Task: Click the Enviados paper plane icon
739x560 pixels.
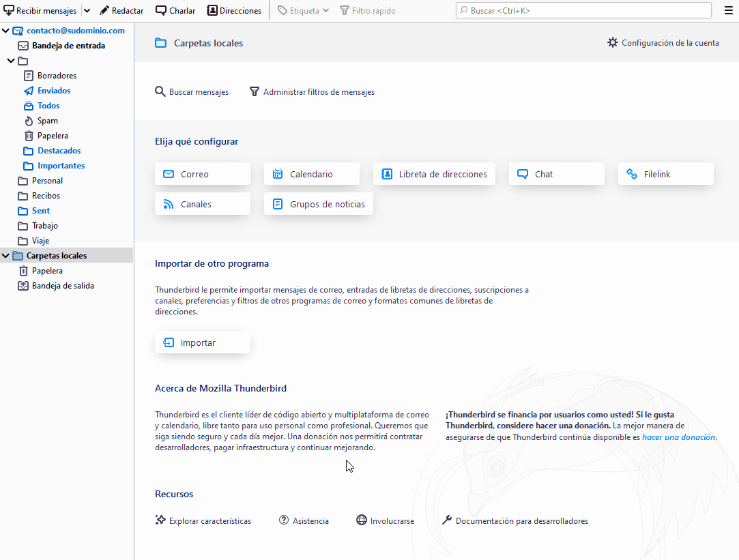Action: 29,91
